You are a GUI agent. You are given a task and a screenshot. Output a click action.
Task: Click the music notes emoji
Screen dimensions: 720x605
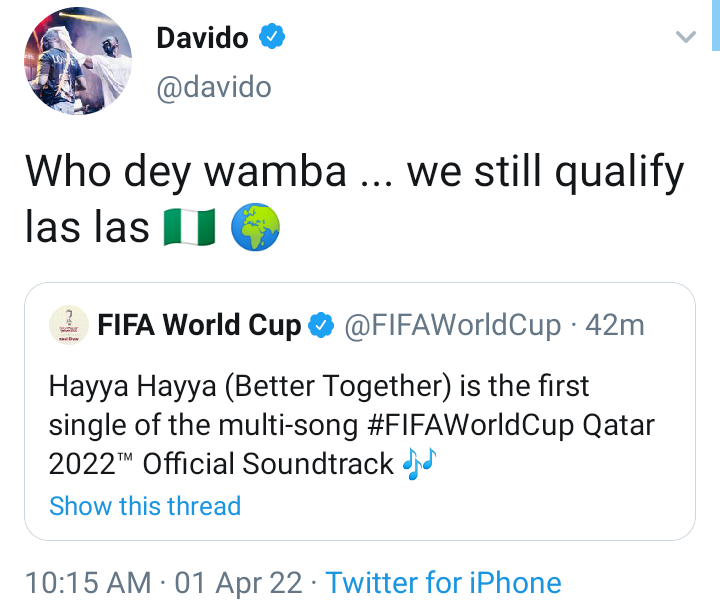(x=421, y=465)
